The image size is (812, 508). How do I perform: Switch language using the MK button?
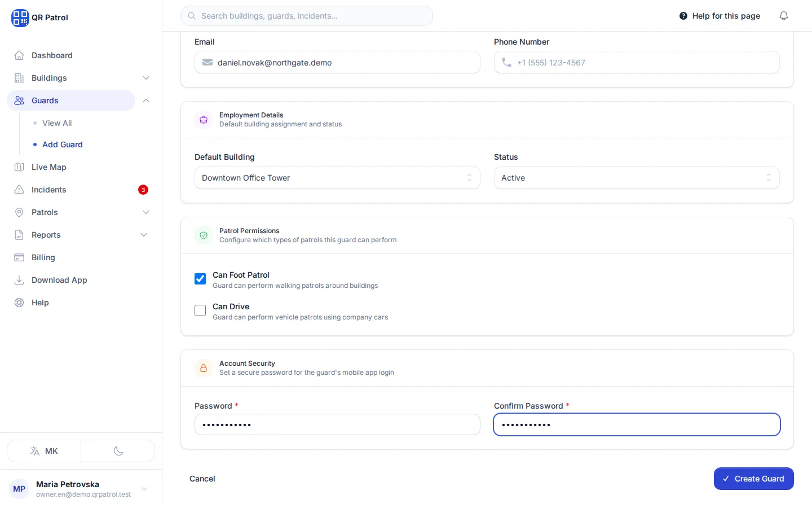(44, 451)
